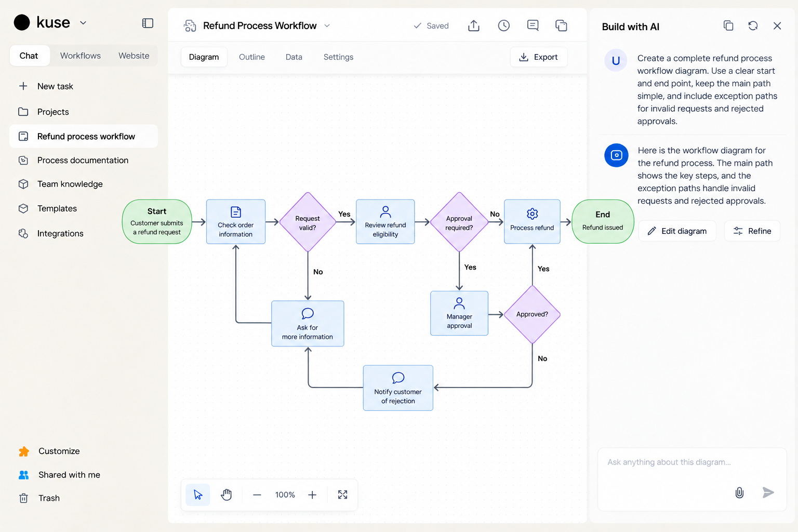Click the fit to screen icon
This screenshot has height=532, width=798.
click(342, 495)
